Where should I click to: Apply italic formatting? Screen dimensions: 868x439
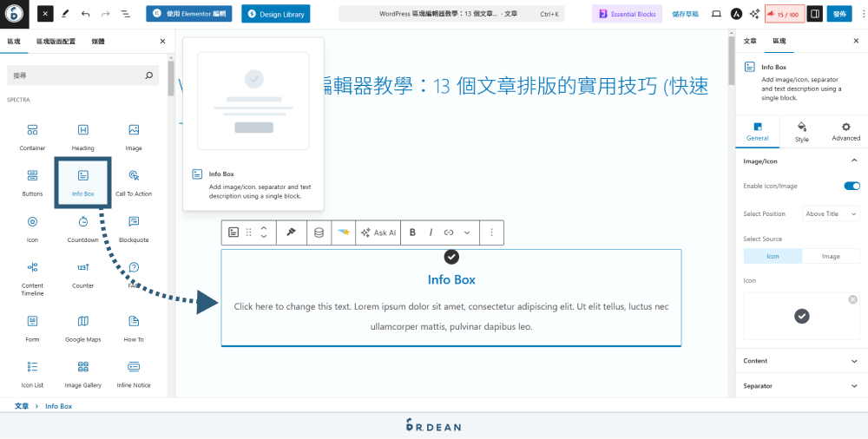(x=431, y=233)
